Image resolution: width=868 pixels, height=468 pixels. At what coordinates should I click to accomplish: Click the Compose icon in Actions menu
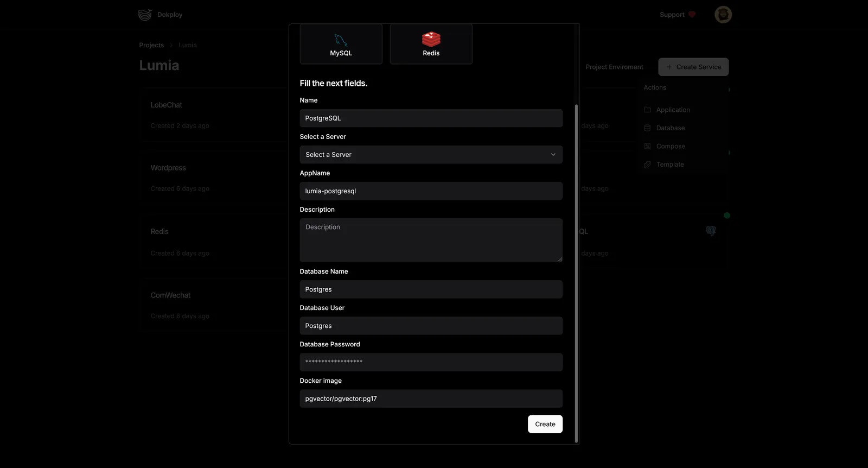click(x=647, y=146)
